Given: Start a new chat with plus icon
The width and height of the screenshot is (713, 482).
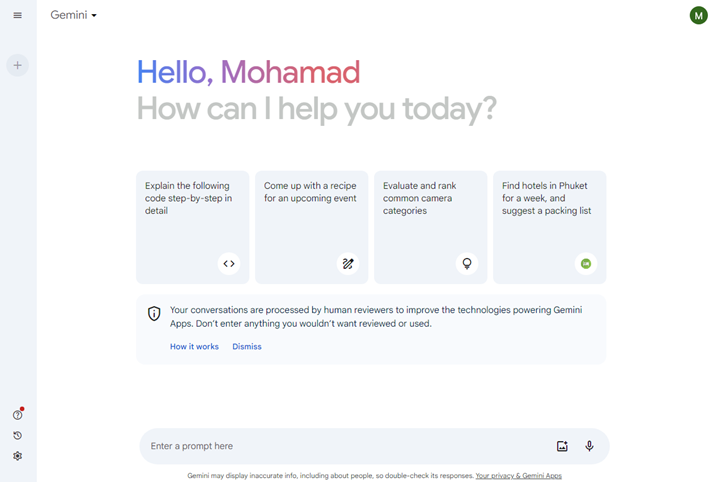Looking at the screenshot, I should (x=17, y=65).
